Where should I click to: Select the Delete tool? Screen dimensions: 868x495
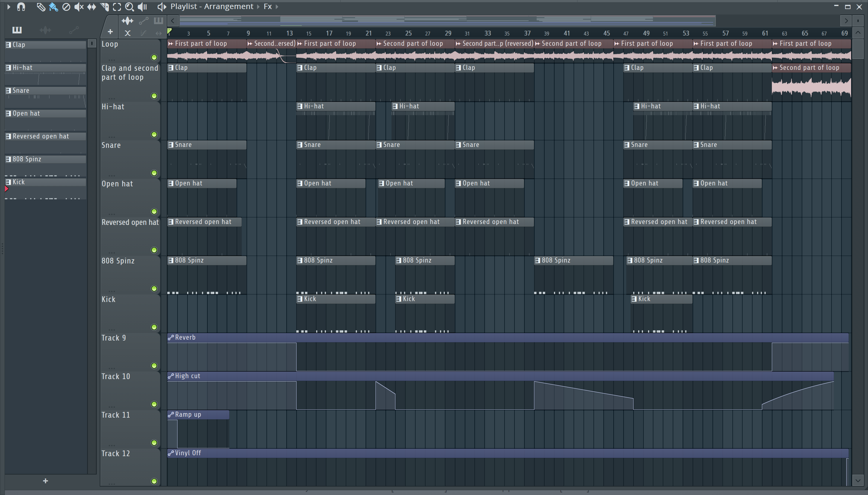coord(66,7)
